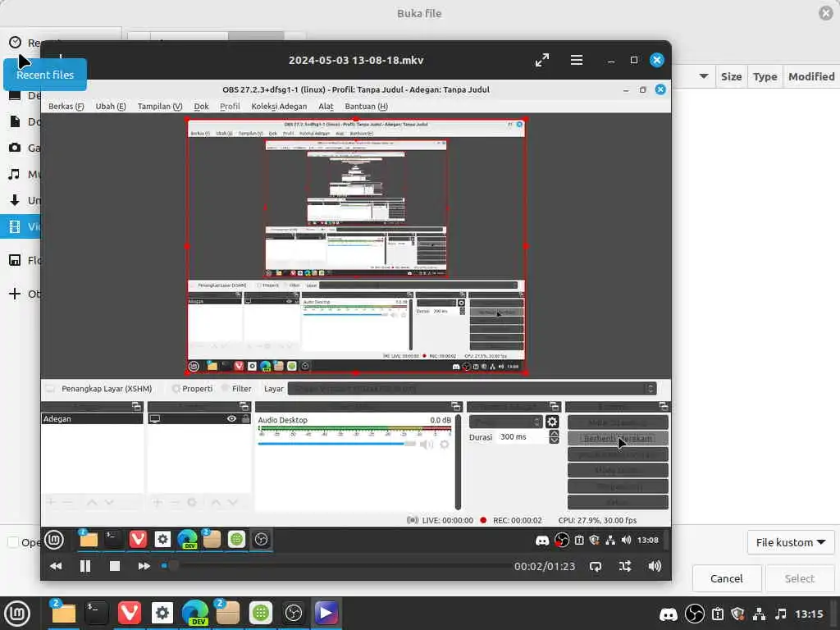The width and height of the screenshot is (840, 630).
Task: Click the video seek bar
Action: point(335,566)
